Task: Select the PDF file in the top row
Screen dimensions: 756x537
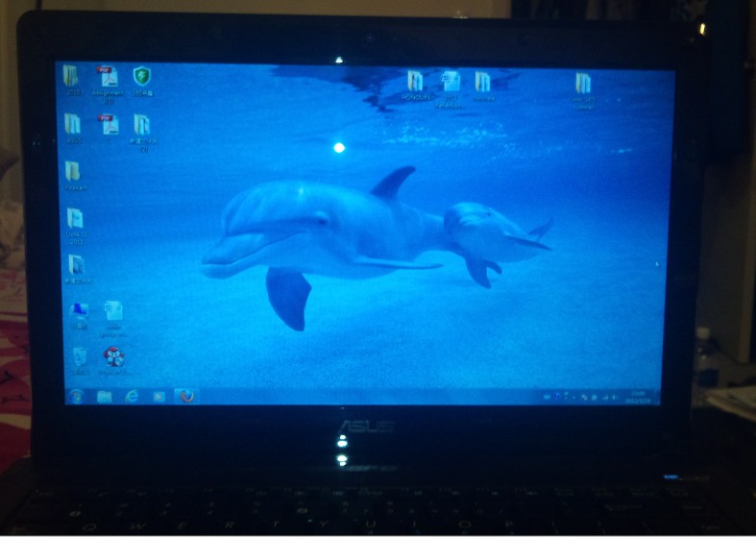Action: 108,78
